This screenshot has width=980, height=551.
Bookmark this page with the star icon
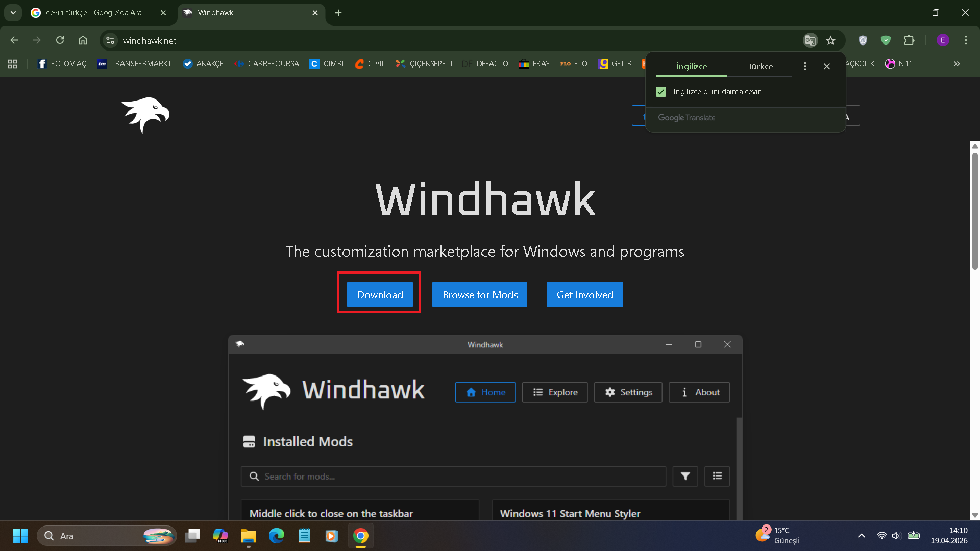click(831, 40)
